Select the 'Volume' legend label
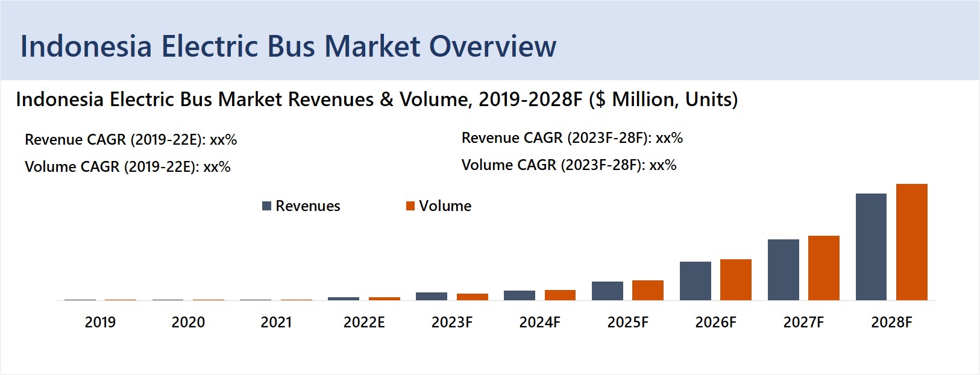Screen dimensions: 980x375 click(x=445, y=206)
